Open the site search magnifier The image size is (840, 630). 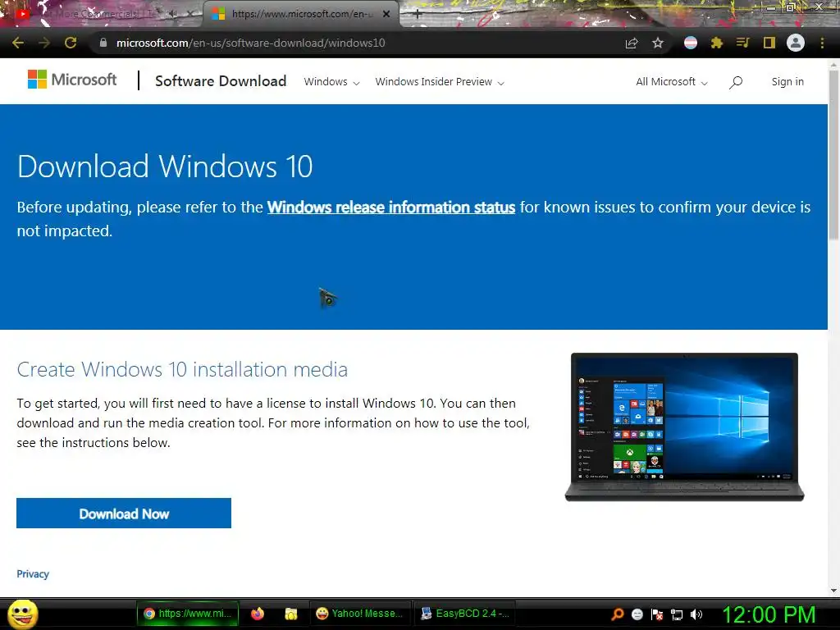pos(736,82)
